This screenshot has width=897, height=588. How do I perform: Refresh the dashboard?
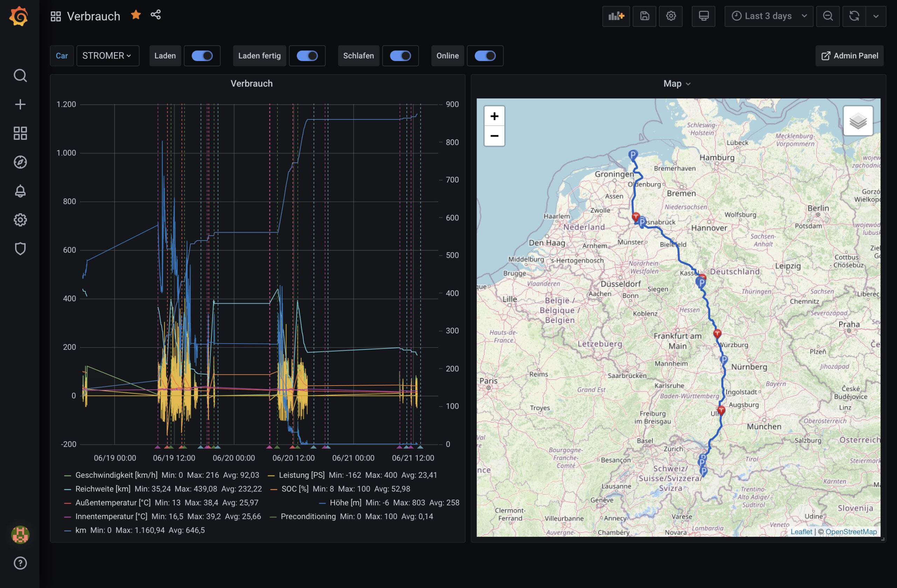pos(854,16)
